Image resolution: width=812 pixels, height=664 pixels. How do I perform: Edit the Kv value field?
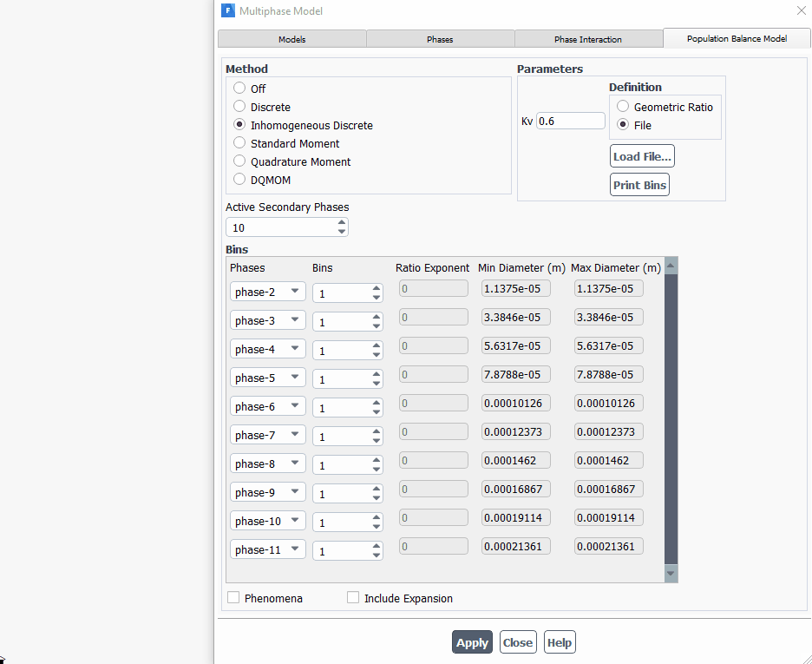570,121
